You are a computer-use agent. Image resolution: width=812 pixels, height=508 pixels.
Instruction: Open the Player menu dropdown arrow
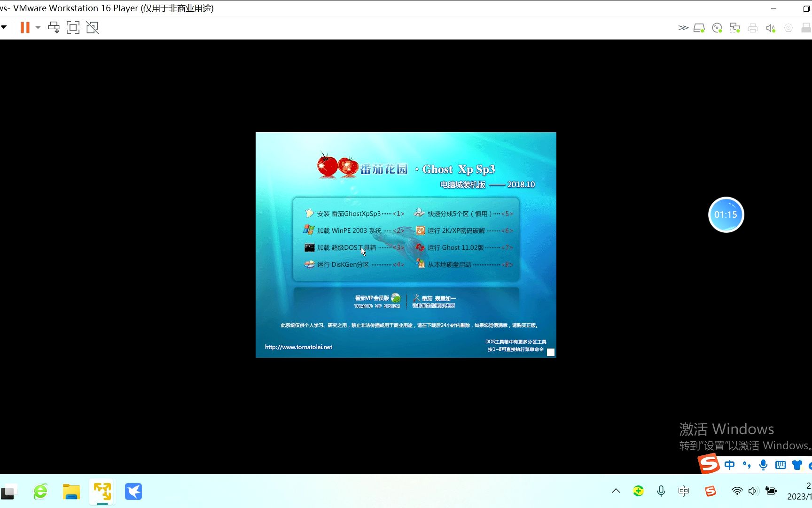pyautogui.click(x=3, y=27)
